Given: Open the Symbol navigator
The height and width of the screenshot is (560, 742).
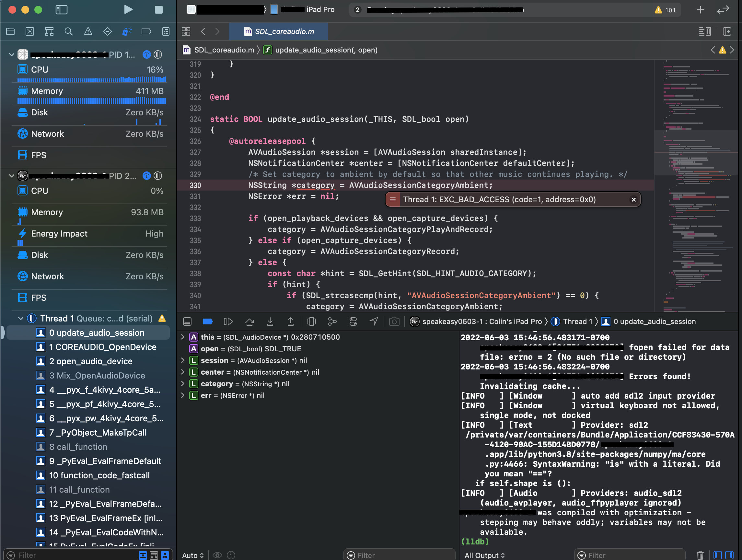Looking at the screenshot, I should click(x=49, y=31).
